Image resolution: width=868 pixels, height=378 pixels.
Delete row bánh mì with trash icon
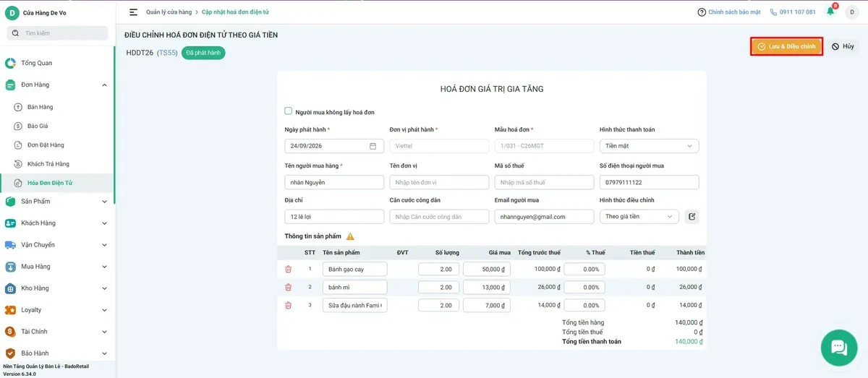288,287
